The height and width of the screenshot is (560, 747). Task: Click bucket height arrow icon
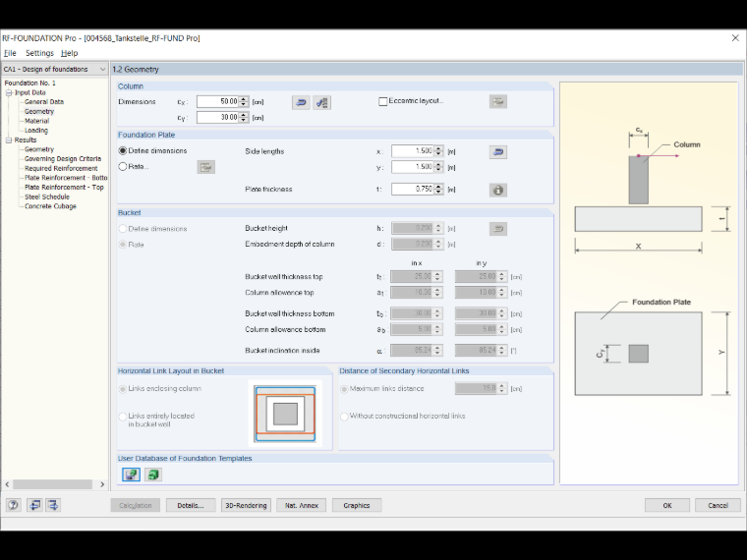(x=498, y=229)
